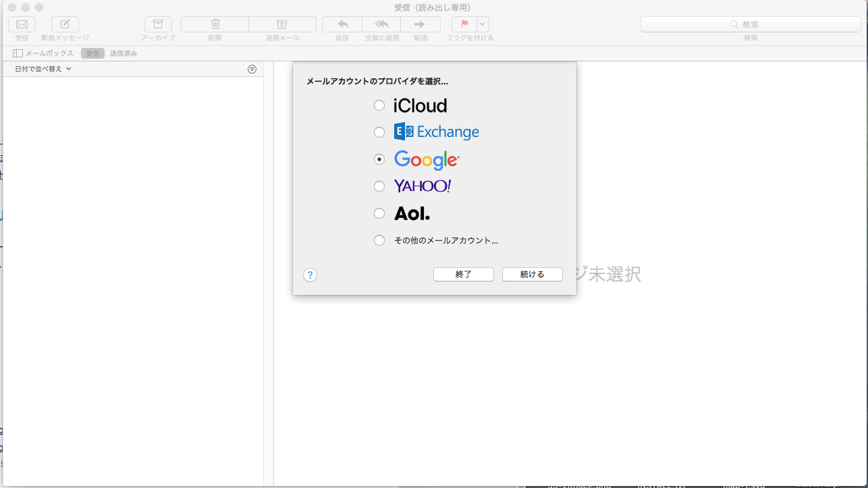This screenshot has height=488, width=868.
Task: Click the Reply arrow icon
Action: tap(342, 24)
